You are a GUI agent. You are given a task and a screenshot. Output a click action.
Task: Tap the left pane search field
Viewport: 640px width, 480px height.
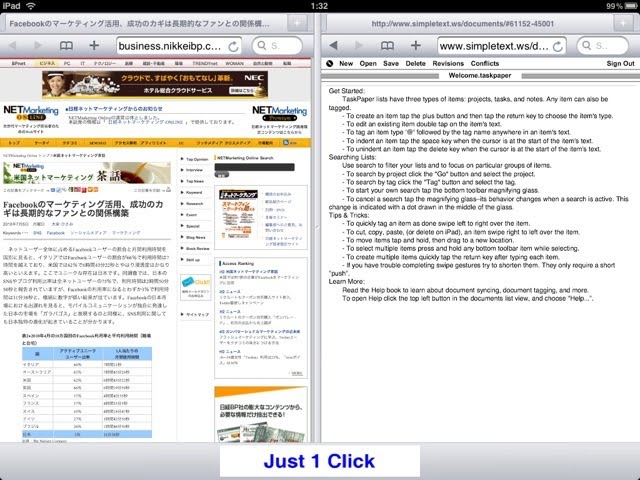click(277, 46)
